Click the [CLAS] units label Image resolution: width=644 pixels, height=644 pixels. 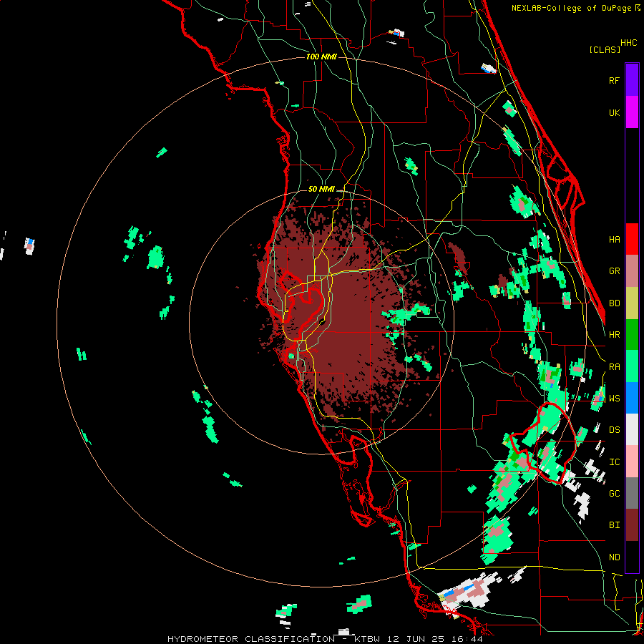click(605, 49)
